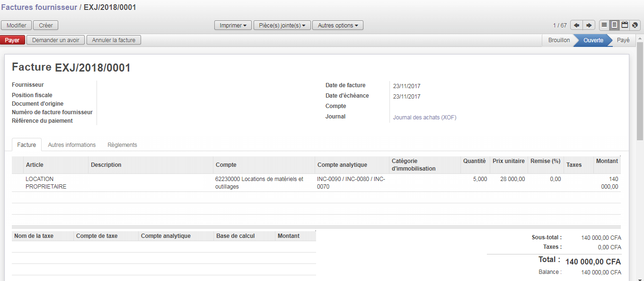644x281 pixels.
Task: Click the Modifier button
Action: coord(17,25)
